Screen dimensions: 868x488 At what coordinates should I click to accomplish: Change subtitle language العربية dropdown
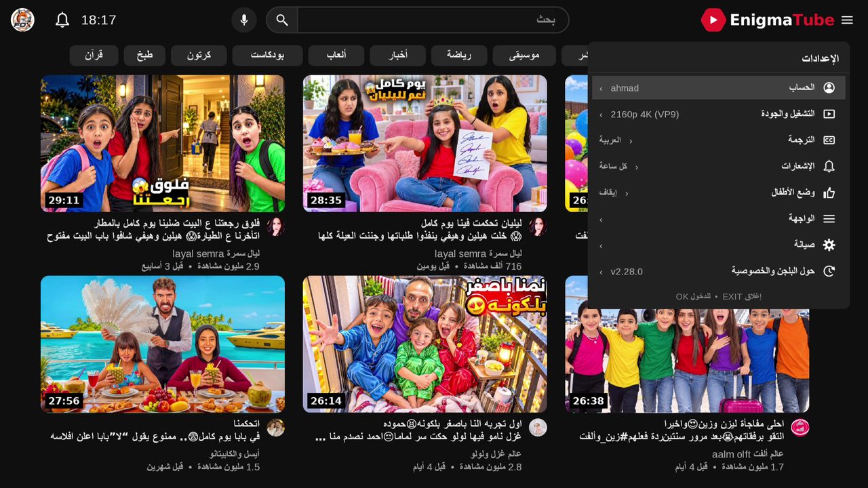tap(614, 140)
